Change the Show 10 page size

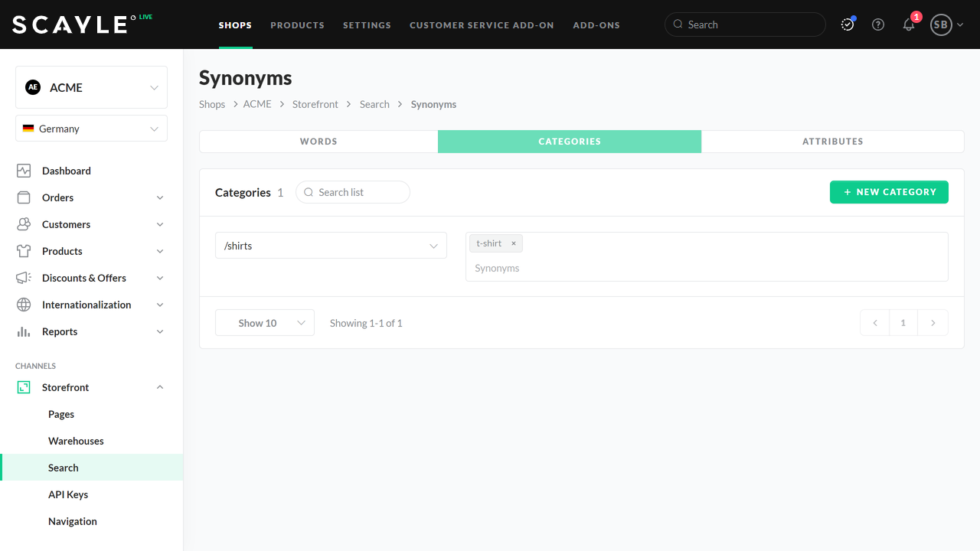click(x=265, y=323)
